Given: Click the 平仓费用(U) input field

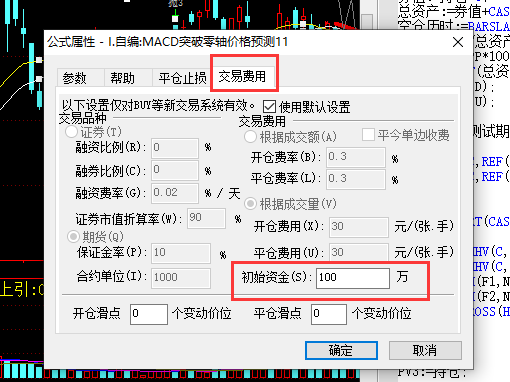Looking at the screenshot, I should point(359,252).
